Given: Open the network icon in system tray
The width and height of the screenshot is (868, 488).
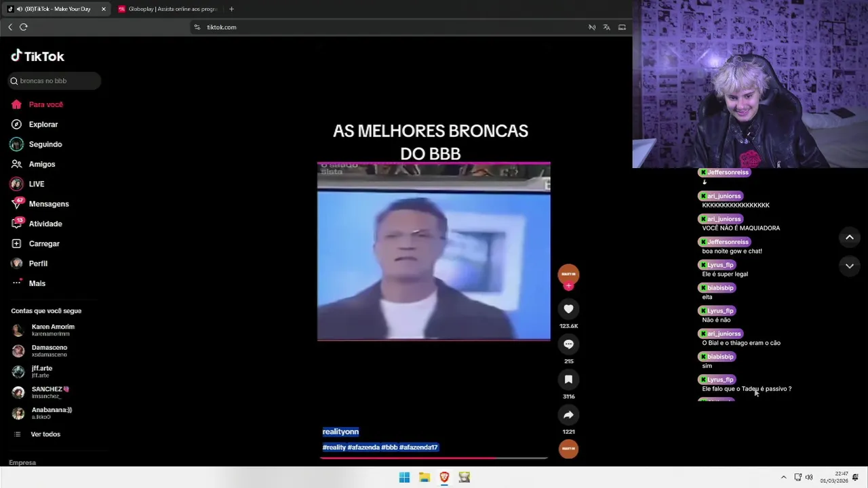Looking at the screenshot, I should [798, 477].
